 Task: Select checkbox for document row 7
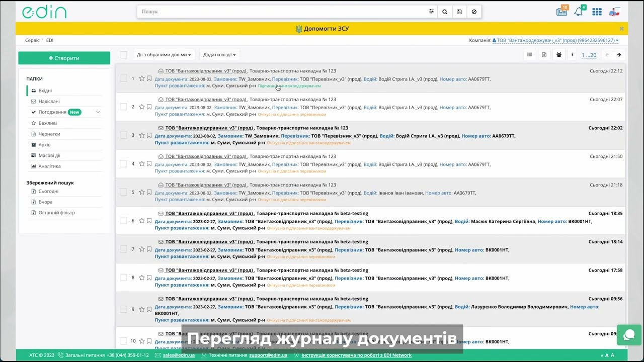(123, 249)
